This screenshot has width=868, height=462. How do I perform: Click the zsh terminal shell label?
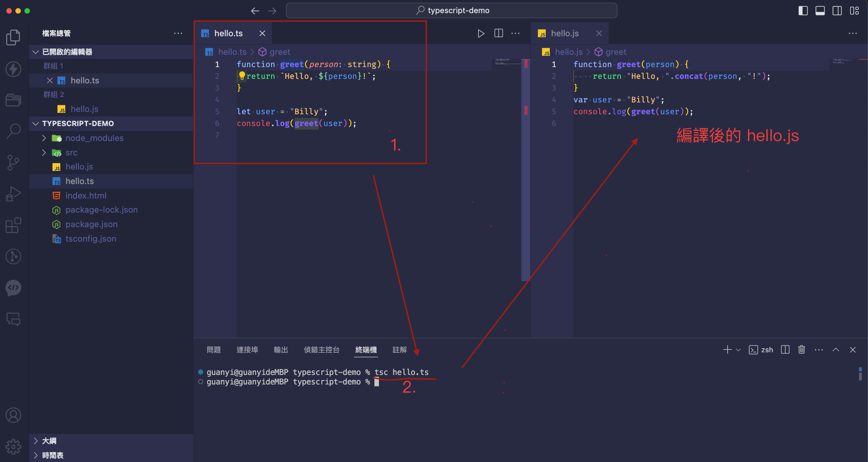761,350
